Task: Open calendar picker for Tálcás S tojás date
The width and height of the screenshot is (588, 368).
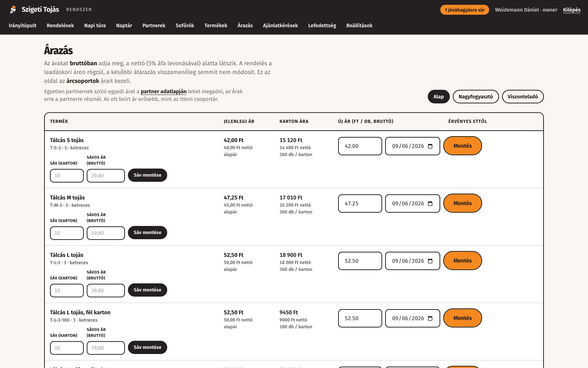Action: [x=430, y=146]
